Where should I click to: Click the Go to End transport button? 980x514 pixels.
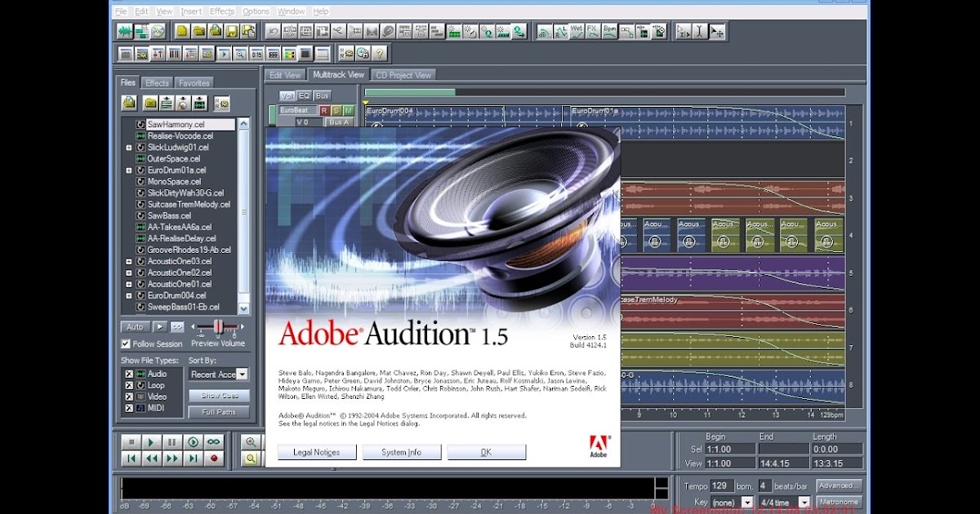click(194, 459)
